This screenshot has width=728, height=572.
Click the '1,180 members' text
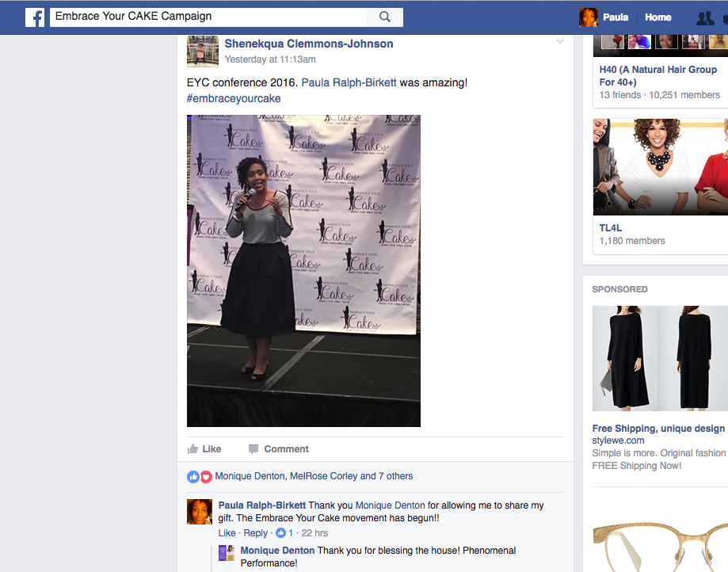(632, 241)
